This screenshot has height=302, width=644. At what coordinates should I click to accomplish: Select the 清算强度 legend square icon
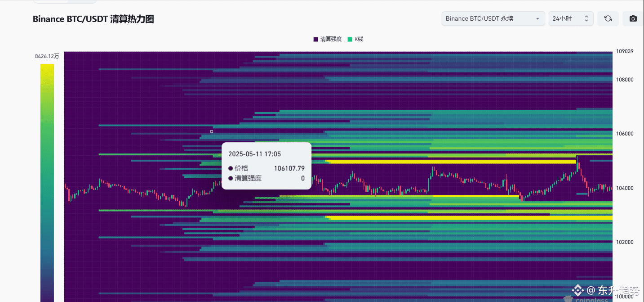315,39
